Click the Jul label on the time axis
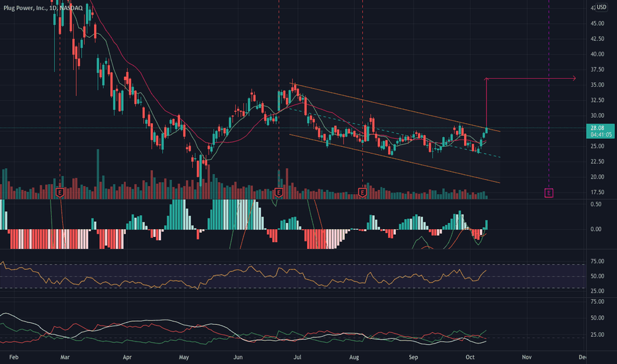 click(297, 357)
